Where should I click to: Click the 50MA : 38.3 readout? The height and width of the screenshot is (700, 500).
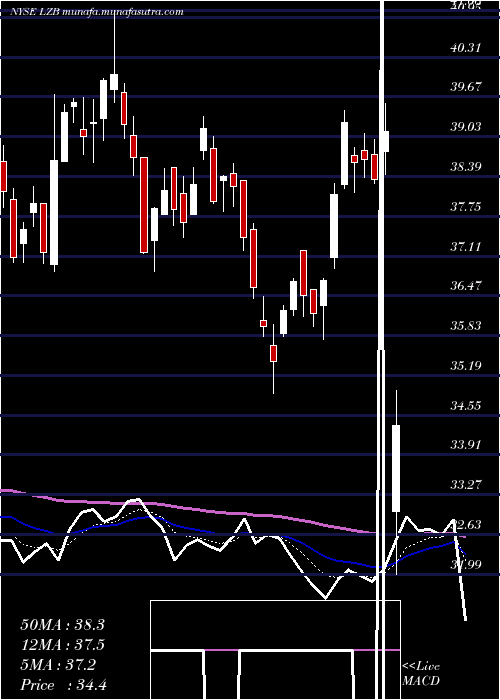pyautogui.click(x=62, y=625)
